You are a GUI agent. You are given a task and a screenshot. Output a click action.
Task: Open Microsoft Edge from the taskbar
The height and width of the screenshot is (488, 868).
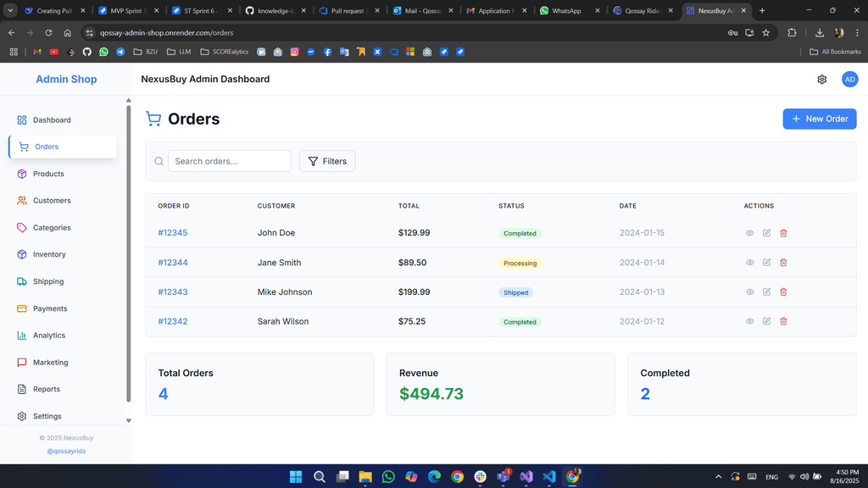435,476
